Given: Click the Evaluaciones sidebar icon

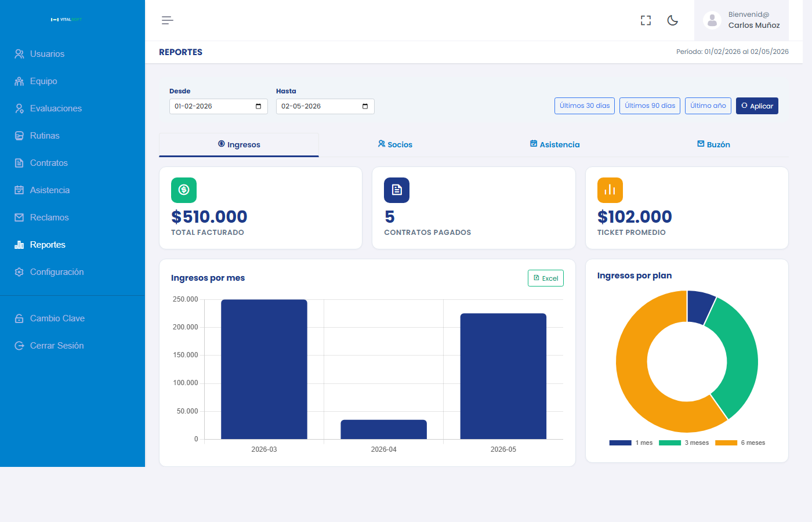Looking at the screenshot, I should [x=19, y=108].
